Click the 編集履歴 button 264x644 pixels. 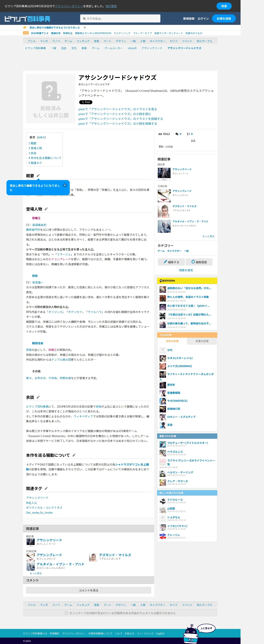pos(199,262)
